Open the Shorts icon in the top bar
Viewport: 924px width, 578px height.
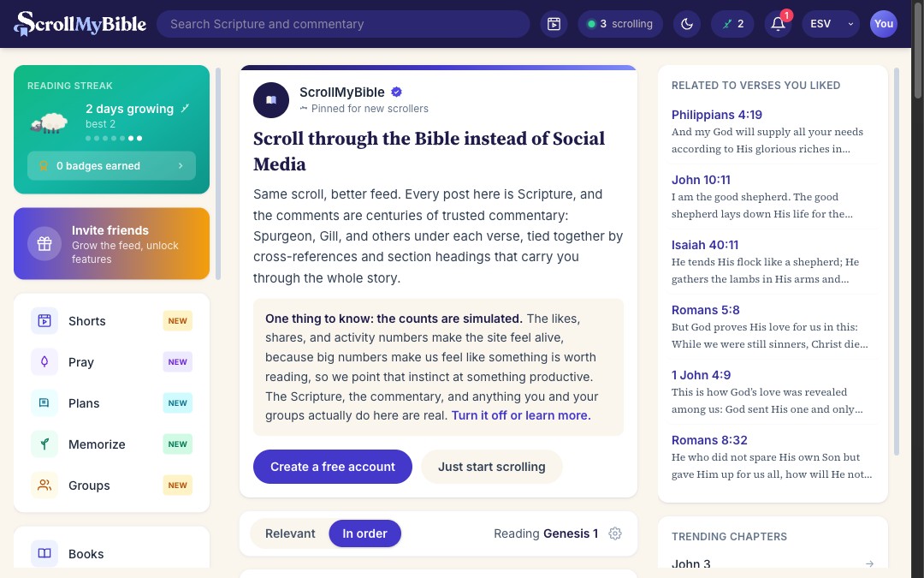click(554, 24)
